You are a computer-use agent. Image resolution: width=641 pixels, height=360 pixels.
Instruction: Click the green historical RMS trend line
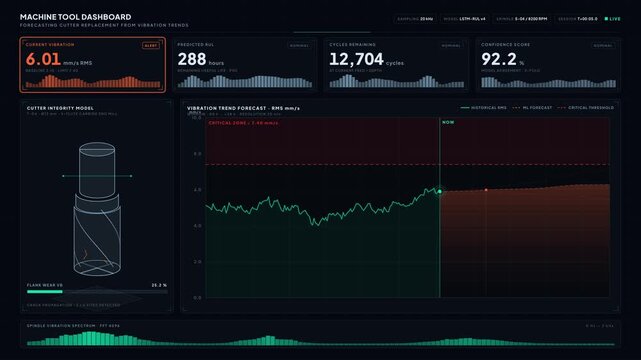click(323, 206)
